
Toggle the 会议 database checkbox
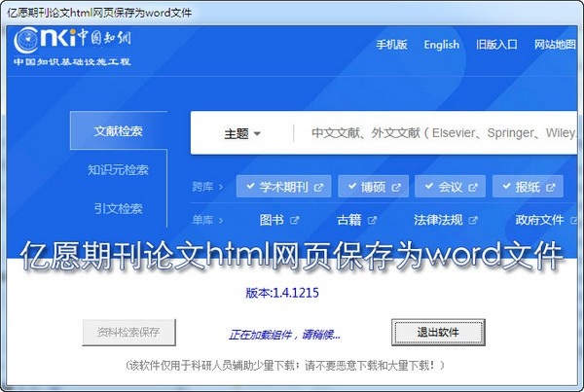(x=429, y=186)
